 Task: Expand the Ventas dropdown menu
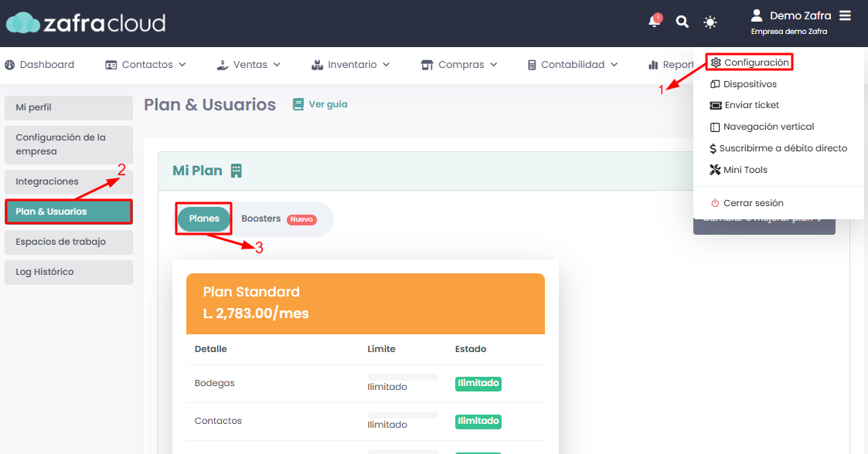(x=249, y=65)
